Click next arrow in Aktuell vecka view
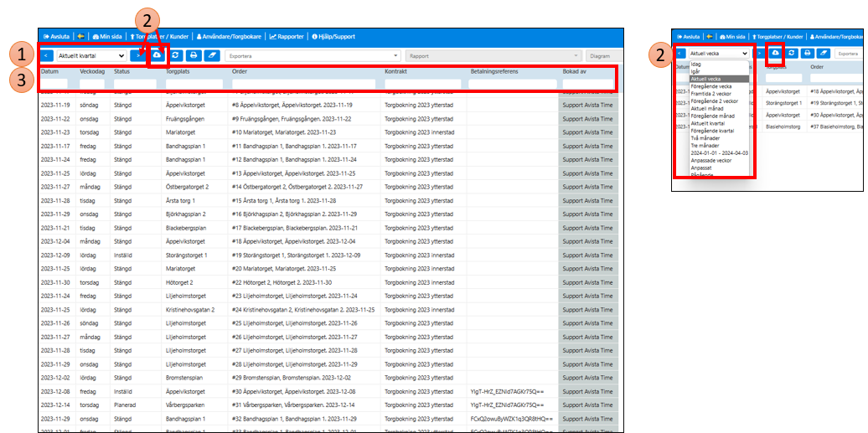868x433 pixels. coord(758,53)
